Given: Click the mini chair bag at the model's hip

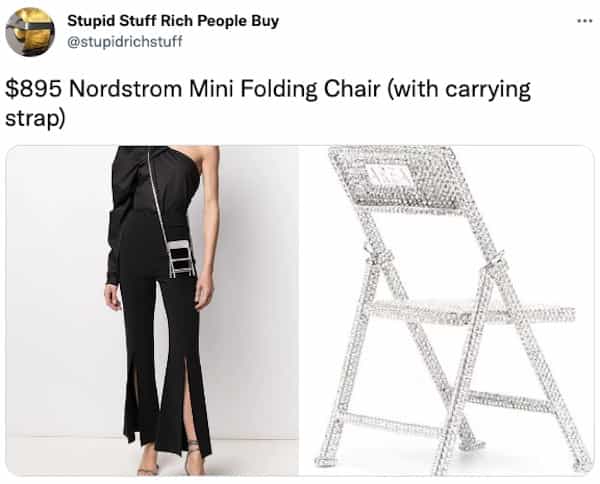Looking at the screenshot, I should (182, 258).
